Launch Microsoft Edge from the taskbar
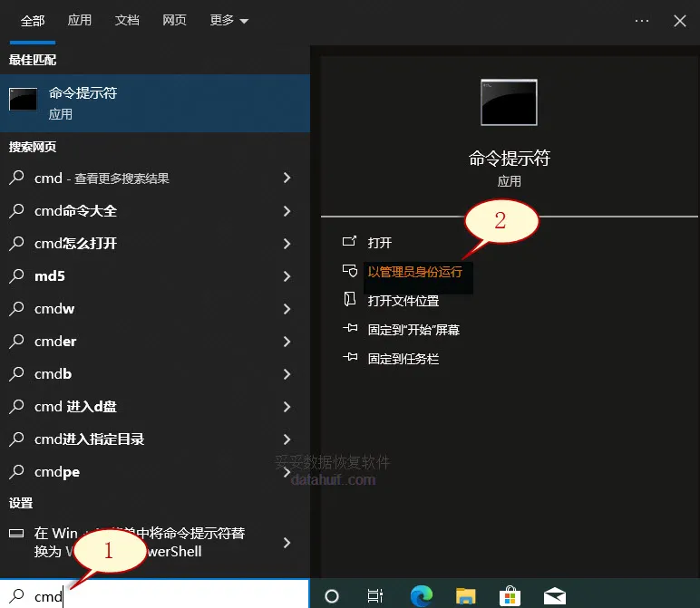The width and height of the screenshot is (700, 608). click(x=421, y=595)
